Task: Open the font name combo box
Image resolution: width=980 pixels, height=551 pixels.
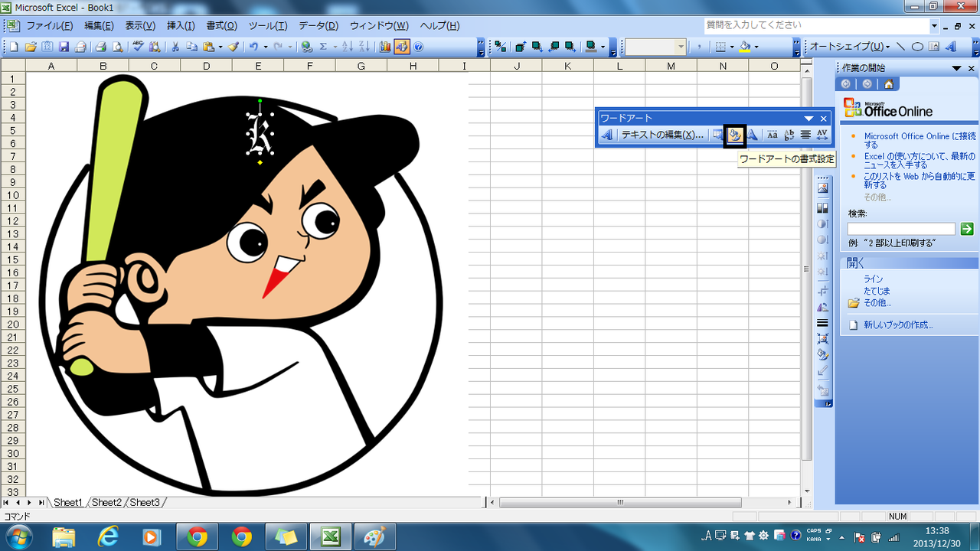Action: tap(655, 47)
